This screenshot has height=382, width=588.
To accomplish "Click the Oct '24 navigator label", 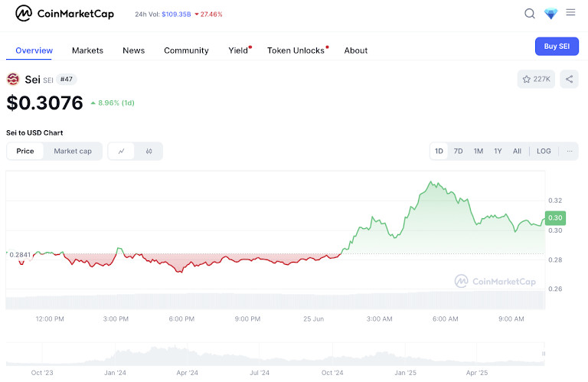I will pyautogui.click(x=332, y=373).
